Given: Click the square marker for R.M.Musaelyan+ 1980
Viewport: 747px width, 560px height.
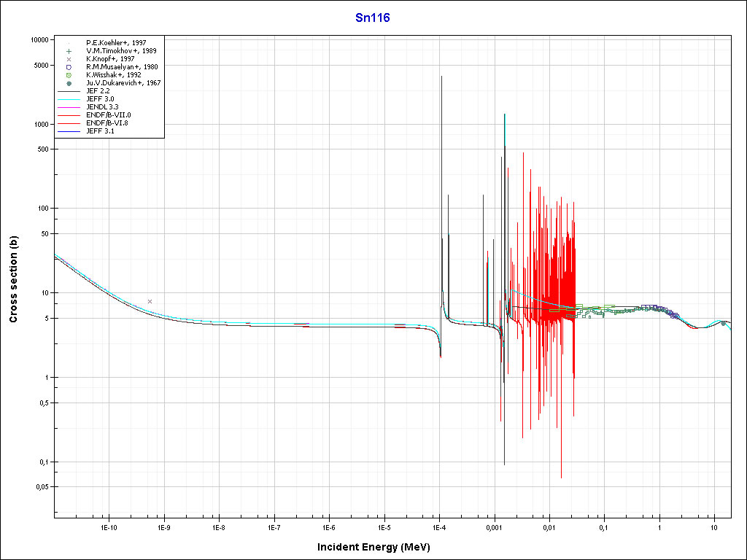Looking at the screenshot, I should (x=69, y=67).
